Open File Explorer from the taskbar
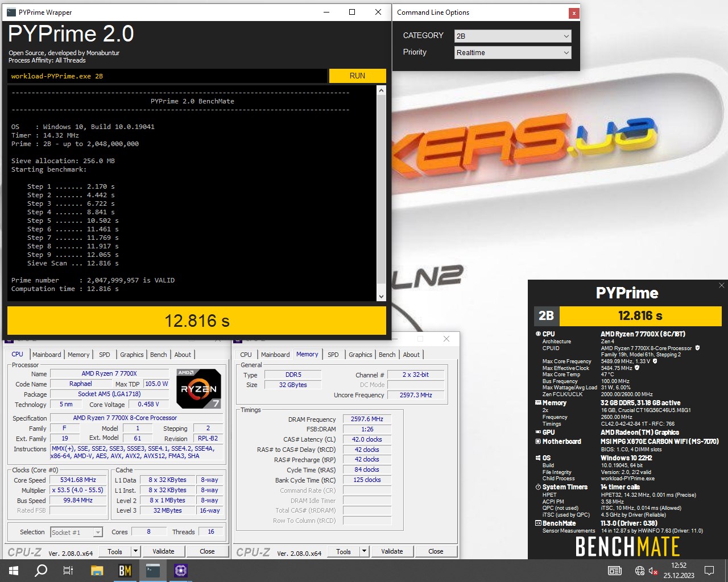 (x=97, y=571)
